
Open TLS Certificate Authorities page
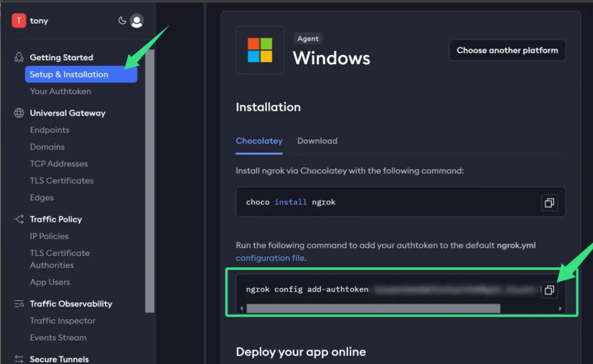60,259
